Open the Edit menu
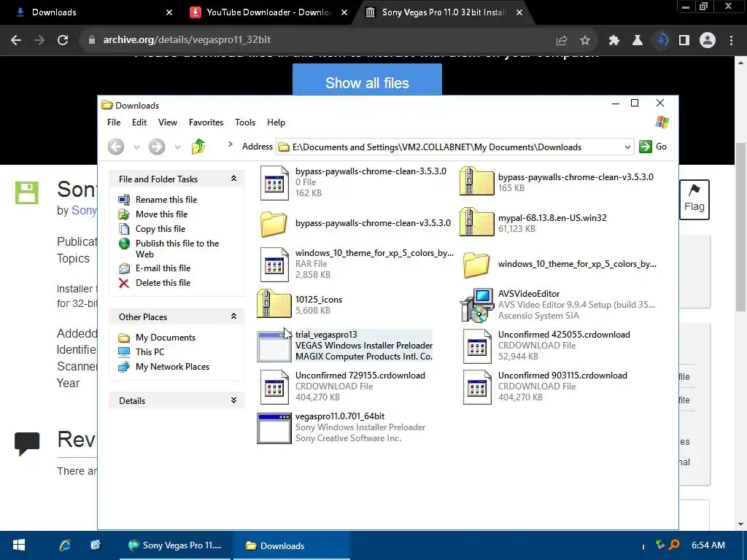 pos(139,122)
